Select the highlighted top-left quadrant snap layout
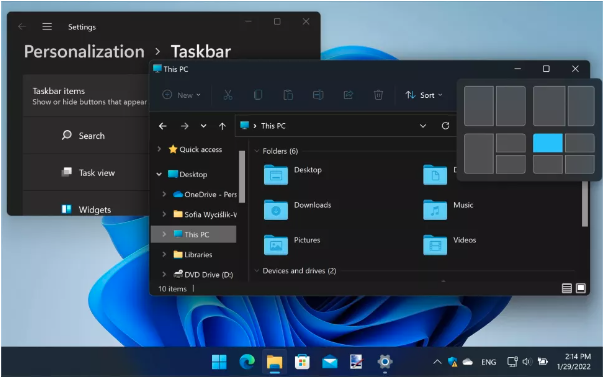Screen dimensions: 607x382 pyautogui.click(x=548, y=143)
